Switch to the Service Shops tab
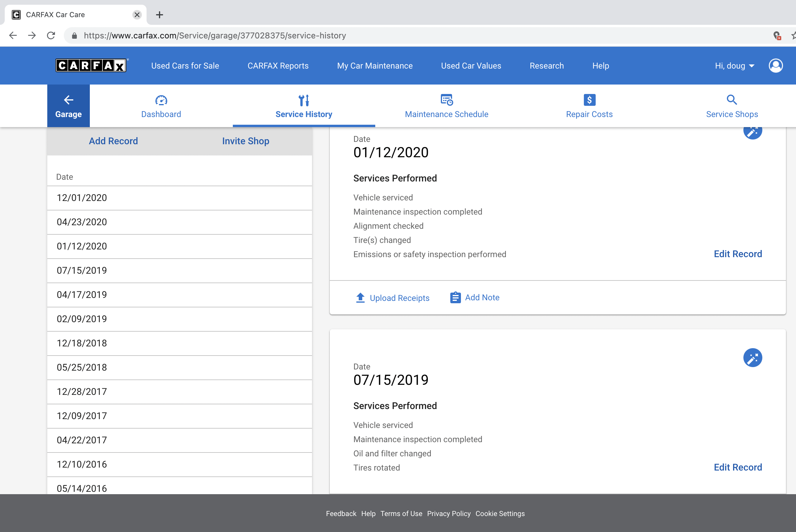Viewport: 796px width, 532px height. [732, 106]
